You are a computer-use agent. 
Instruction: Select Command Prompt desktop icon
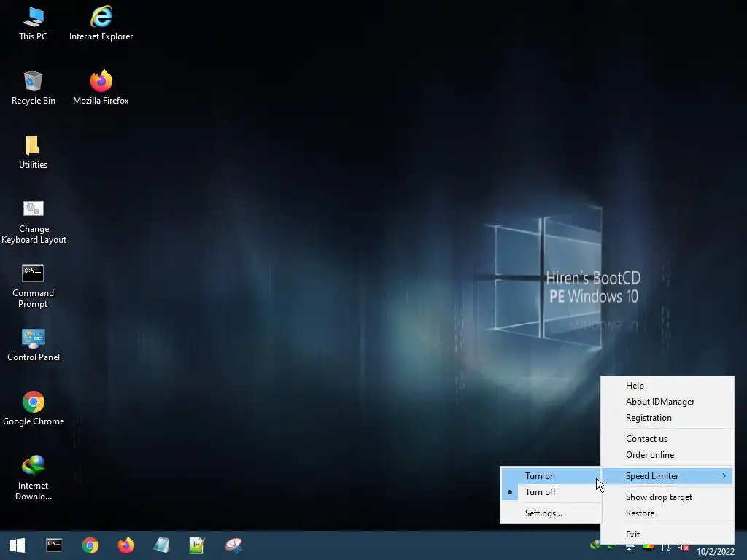tap(33, 287)
